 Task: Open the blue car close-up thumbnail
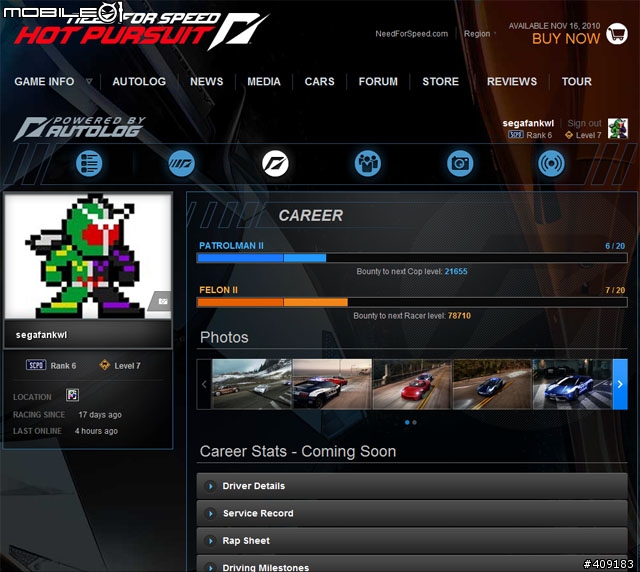pos(572,384)
